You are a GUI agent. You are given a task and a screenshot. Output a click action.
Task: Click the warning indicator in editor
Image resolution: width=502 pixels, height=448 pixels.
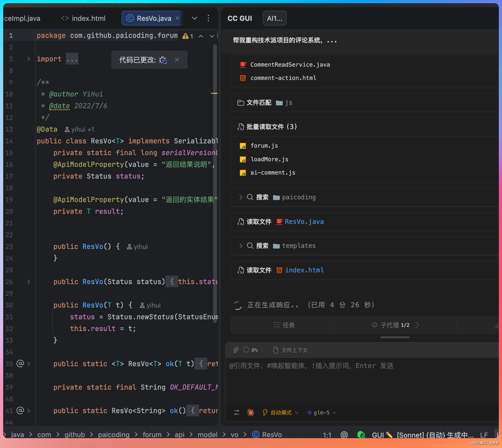(x=187, y=36)
